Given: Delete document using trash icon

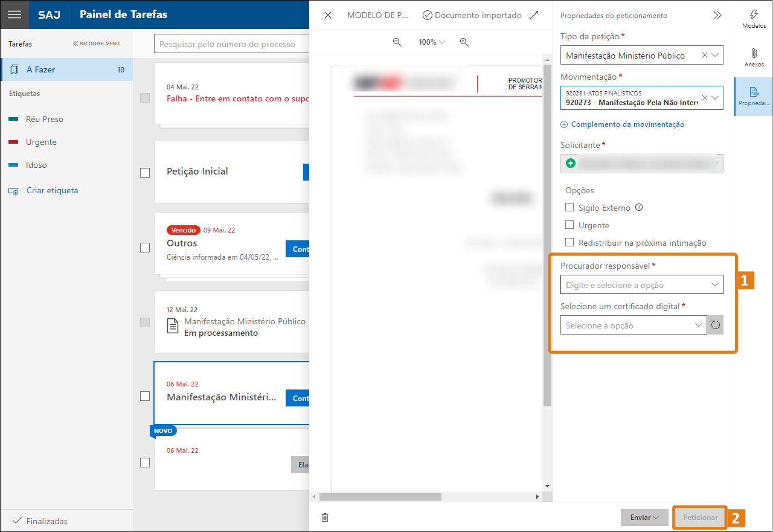Looking at the screenshot, I should click(325, 518).
